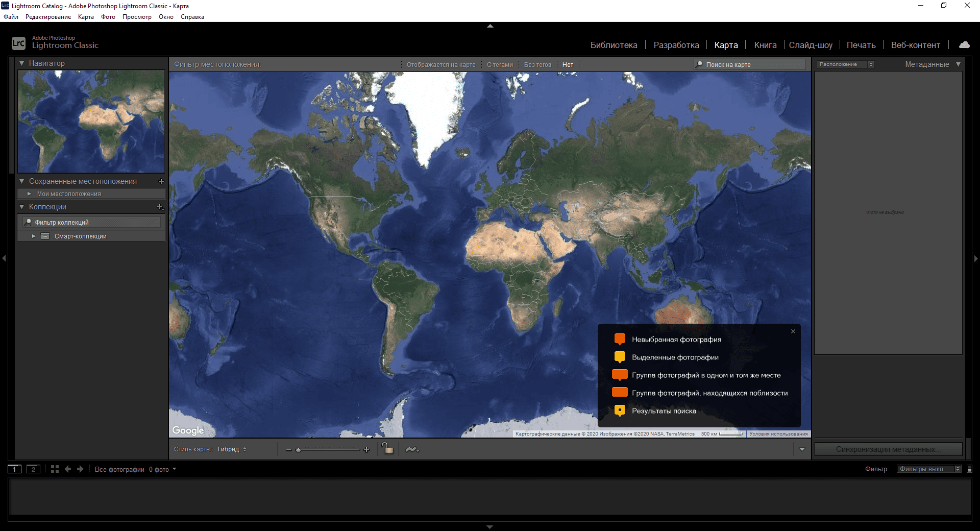Open the Все фотографии source dropdown
980x531 pixels.
135,469
